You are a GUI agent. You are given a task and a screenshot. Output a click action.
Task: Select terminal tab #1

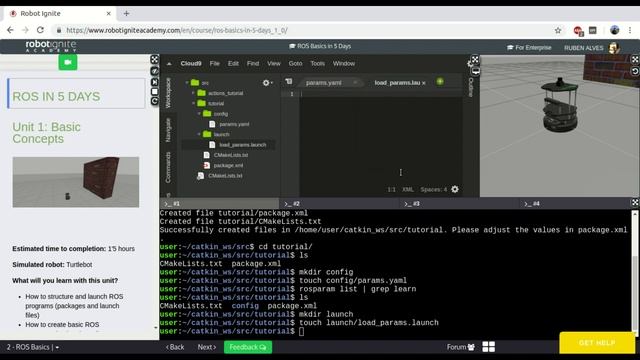(219, 203)
